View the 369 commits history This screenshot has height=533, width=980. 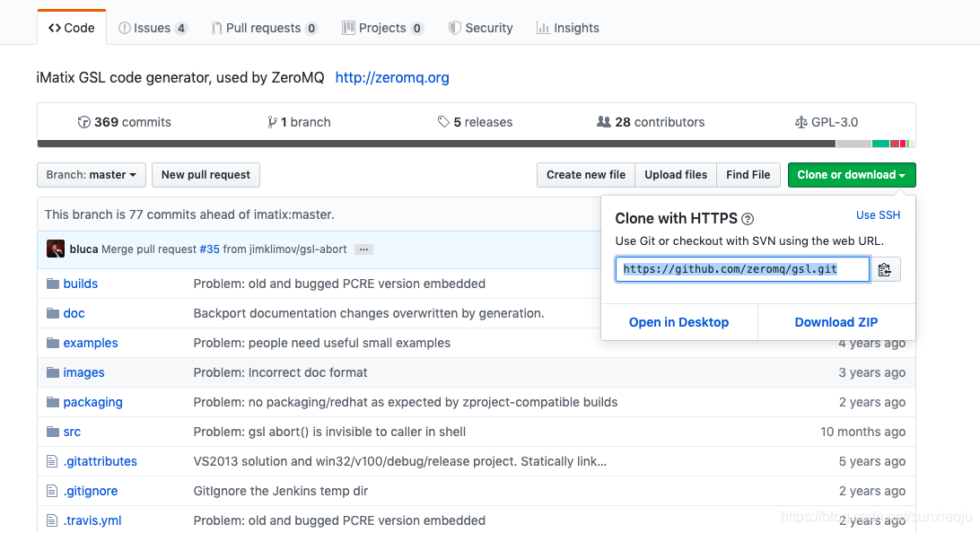coord(125,122)
